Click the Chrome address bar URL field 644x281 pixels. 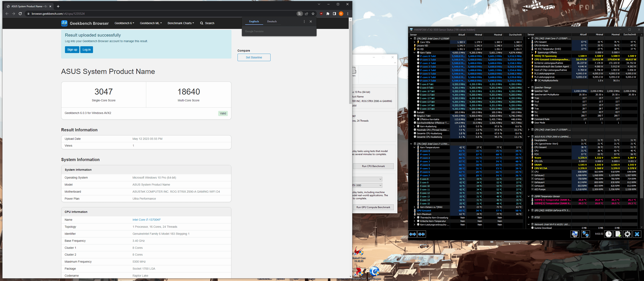click(x=160, y=14)
